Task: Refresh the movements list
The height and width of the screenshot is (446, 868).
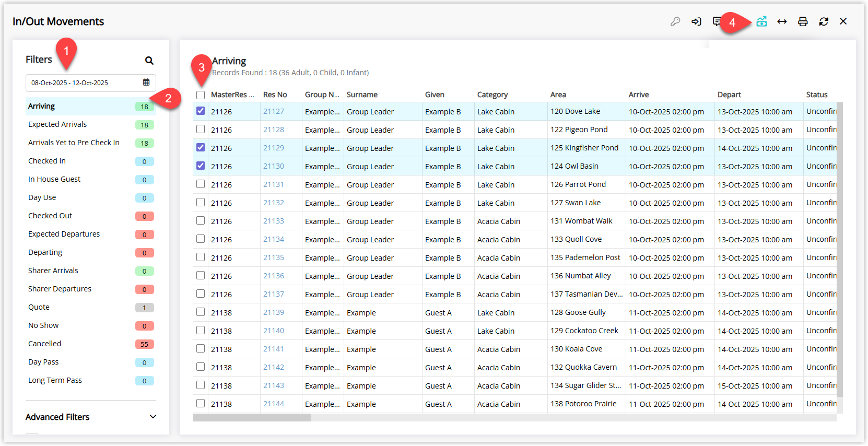Action: 824,21
